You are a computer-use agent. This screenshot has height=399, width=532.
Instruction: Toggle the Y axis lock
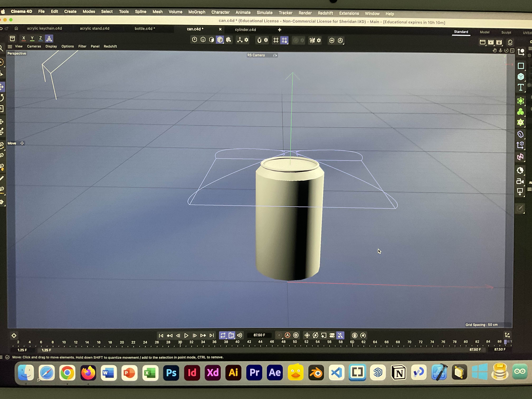(x=32, y=38)
